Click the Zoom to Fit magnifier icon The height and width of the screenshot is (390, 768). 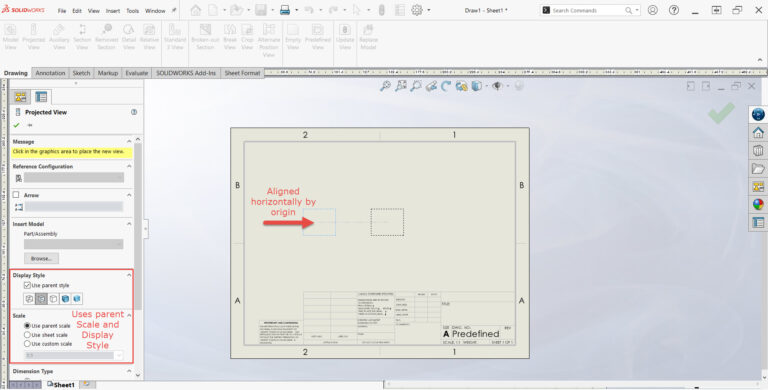(x=385, y=86)
